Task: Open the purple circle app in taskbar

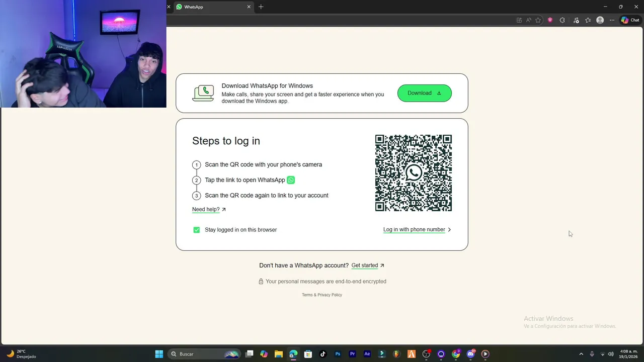Action: (x=441, y=354)
